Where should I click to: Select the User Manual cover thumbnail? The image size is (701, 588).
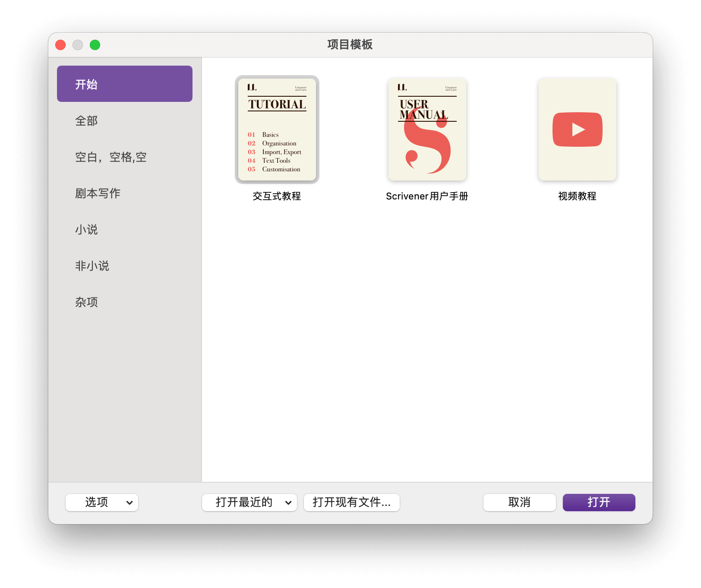(x=427, y=130)
